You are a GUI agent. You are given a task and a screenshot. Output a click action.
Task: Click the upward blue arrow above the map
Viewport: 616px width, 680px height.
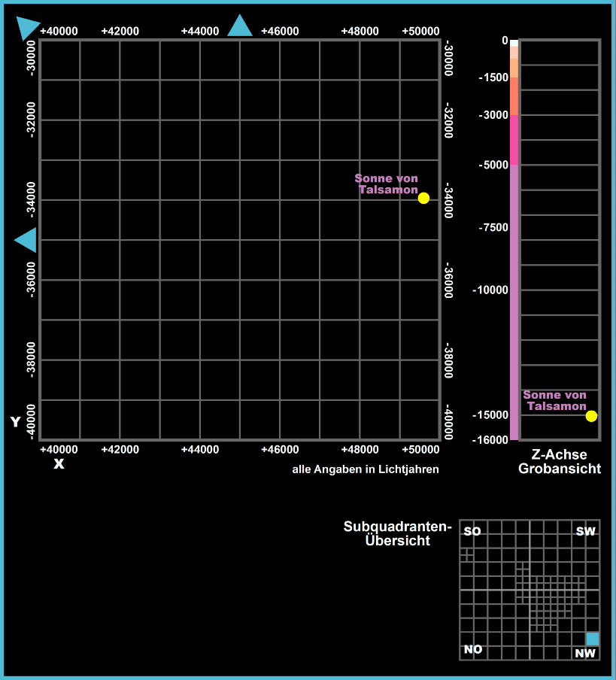pyautogui.click(x=240, y=27)
